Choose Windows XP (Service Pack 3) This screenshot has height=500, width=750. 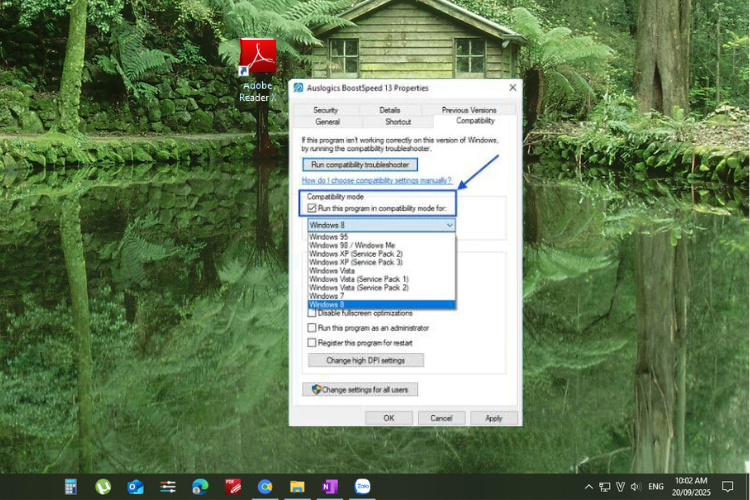[x=381, y=262]
